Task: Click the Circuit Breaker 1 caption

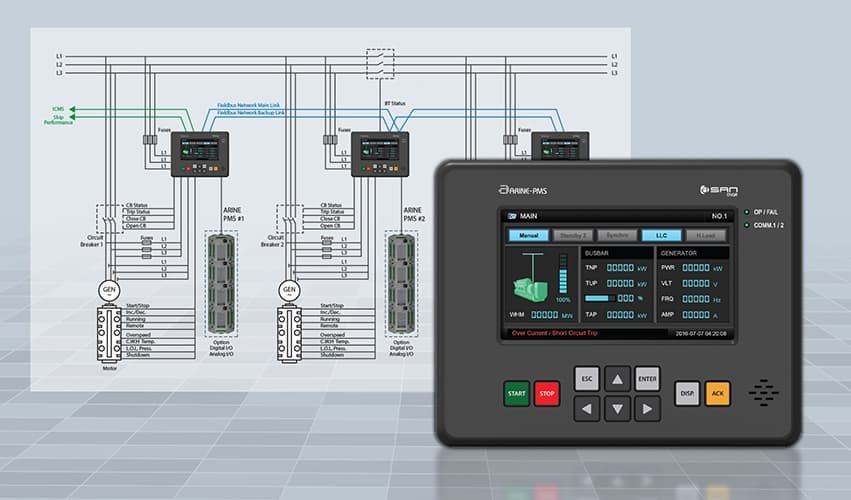Action: click(x=91, y=241)
